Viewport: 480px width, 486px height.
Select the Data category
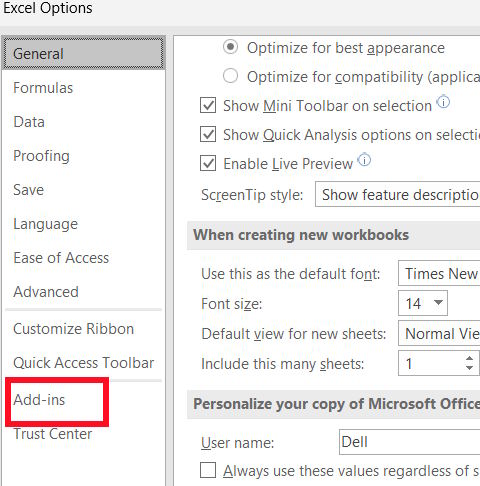[x=29, y=122]
